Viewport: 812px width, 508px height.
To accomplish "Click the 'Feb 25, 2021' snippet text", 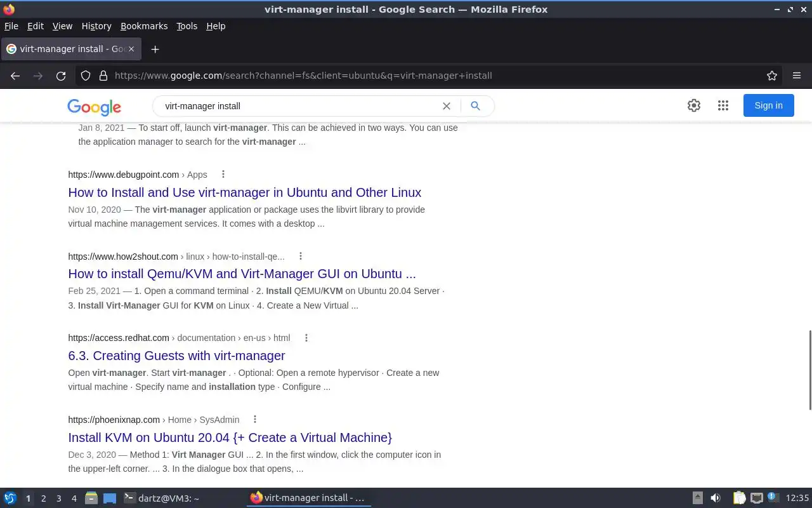I will 94,291.
